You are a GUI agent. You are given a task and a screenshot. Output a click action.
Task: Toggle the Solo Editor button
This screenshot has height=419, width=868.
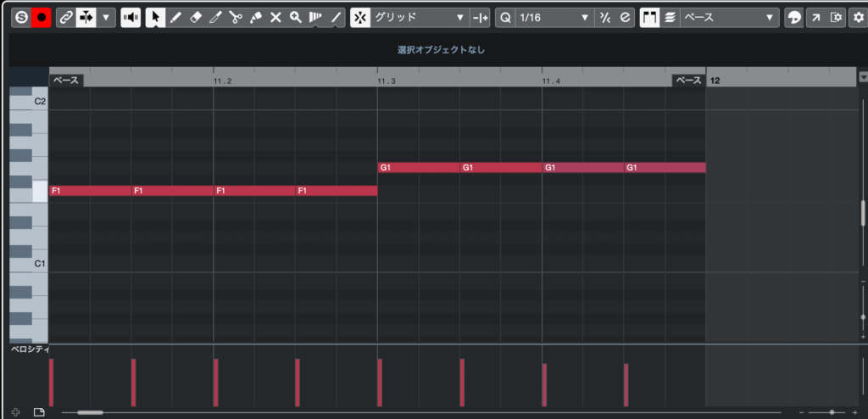pyautogui.click(x=21, y=17)
